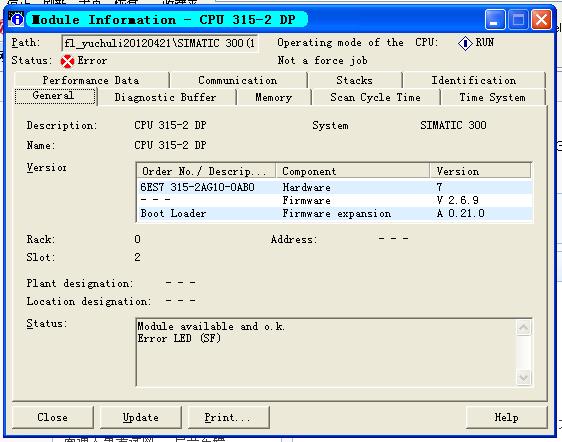Image resolution: width=562 pixels, height=442 pixels.
Task: Open the Diagnostic Buffer tab
Action: (x=166, y=98)
